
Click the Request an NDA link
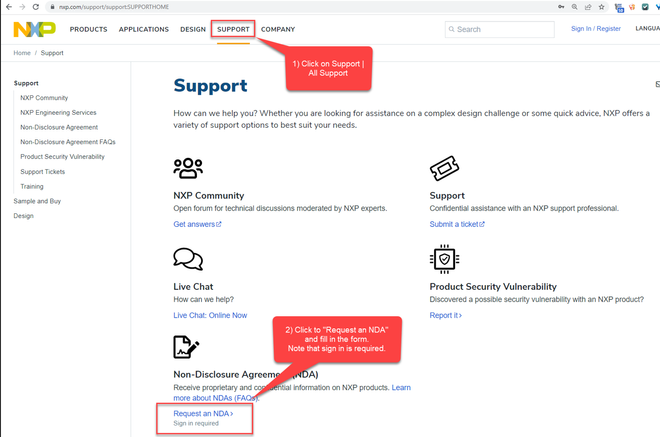[203, 413]
